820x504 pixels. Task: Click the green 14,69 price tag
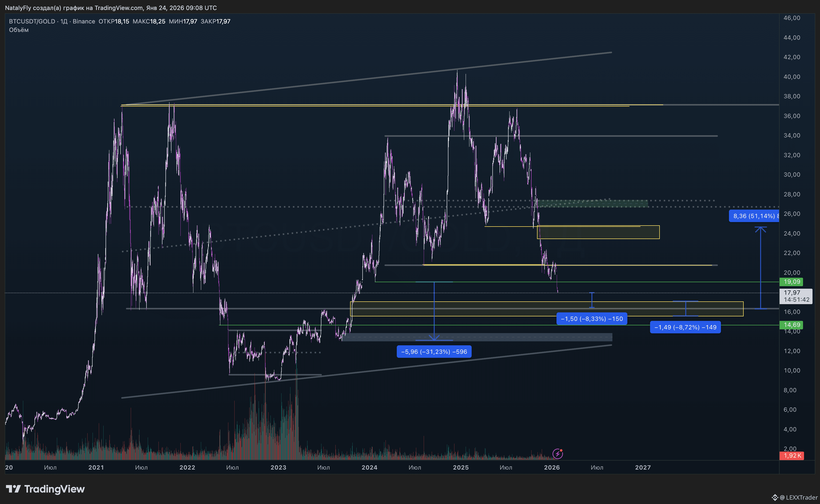(x=791, y=325)
